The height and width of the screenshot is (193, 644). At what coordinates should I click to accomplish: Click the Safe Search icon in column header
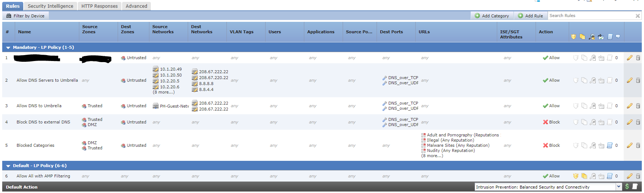592,37
